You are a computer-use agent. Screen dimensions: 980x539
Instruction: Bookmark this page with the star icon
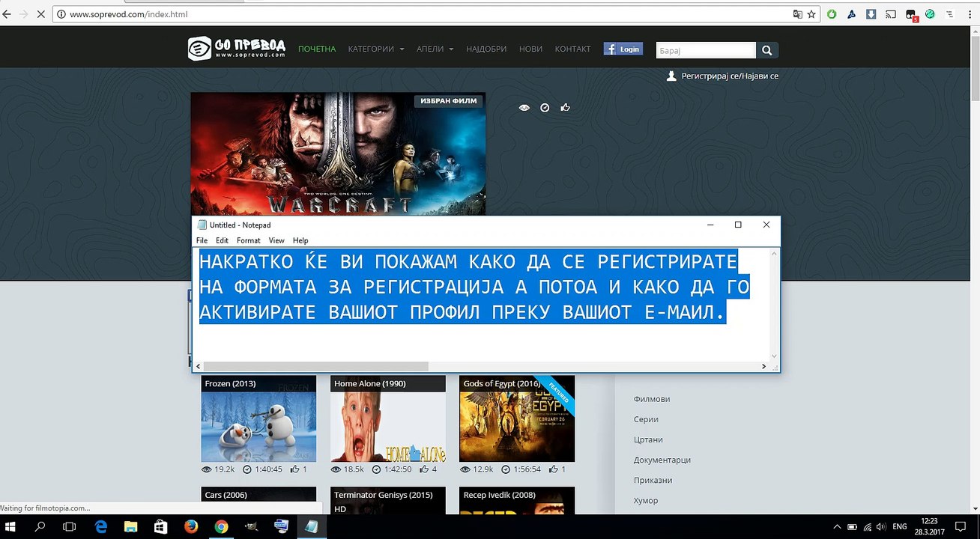click(811, 14)
